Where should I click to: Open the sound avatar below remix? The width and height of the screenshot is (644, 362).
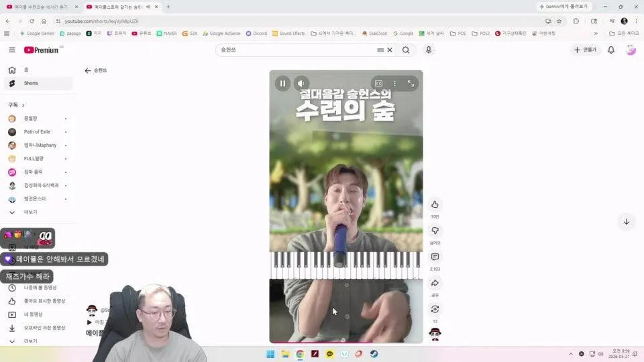coord(435,334)
